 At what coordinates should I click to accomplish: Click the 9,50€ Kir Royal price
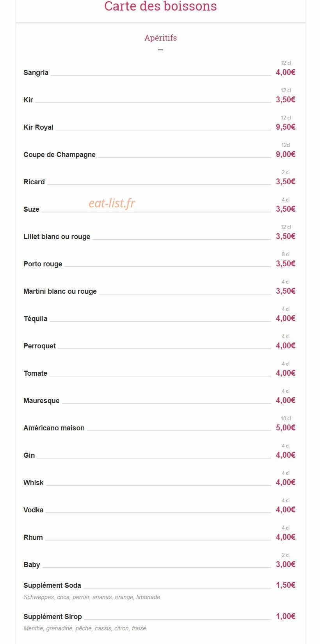pos(286,127)
